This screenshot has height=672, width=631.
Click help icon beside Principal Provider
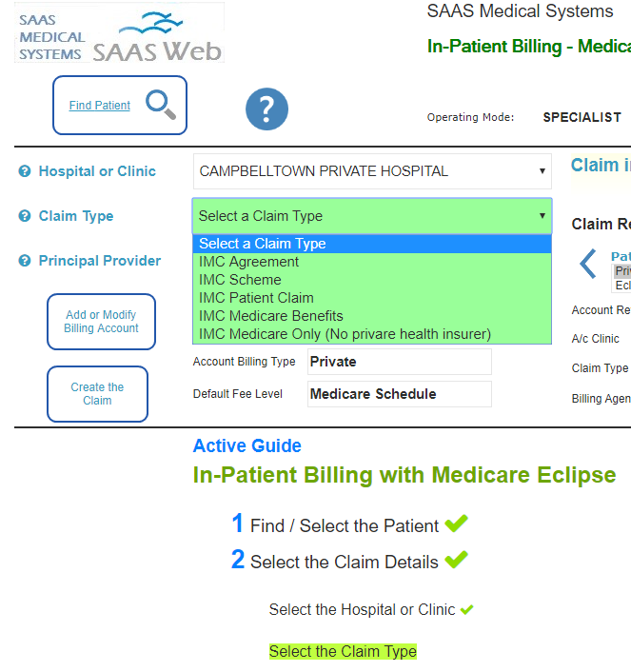coord(25,261)
